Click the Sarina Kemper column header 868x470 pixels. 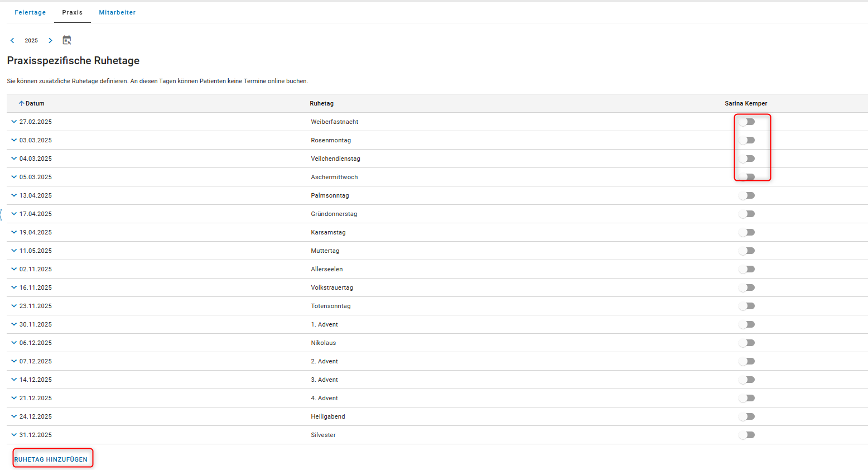(746, 103)
